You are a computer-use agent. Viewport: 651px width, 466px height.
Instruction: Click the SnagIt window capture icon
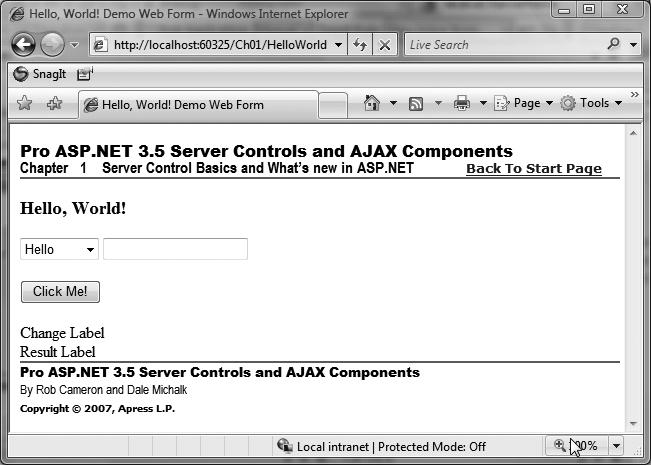pyautogui.click(x=84, y=74)
